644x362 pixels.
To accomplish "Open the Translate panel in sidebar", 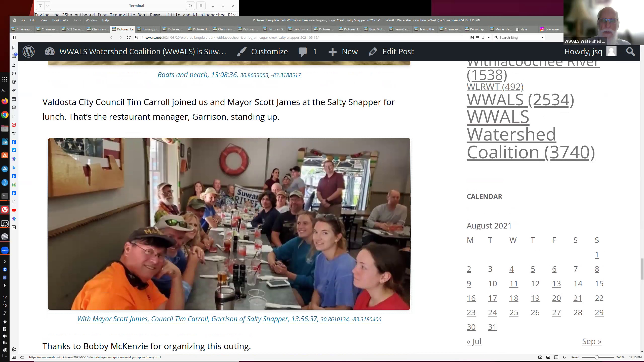I will coord(14,90).
